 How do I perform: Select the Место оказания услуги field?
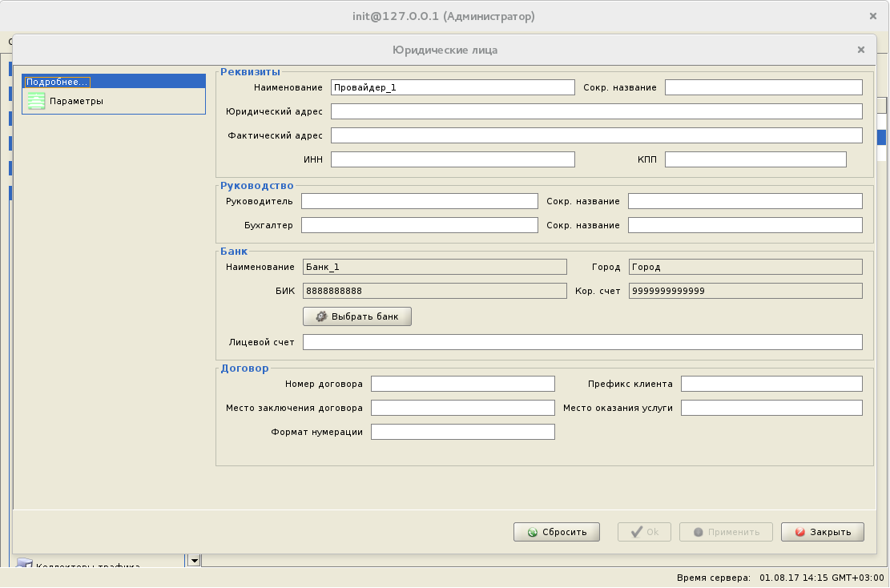pyautogui.click(x=771, y=408)
